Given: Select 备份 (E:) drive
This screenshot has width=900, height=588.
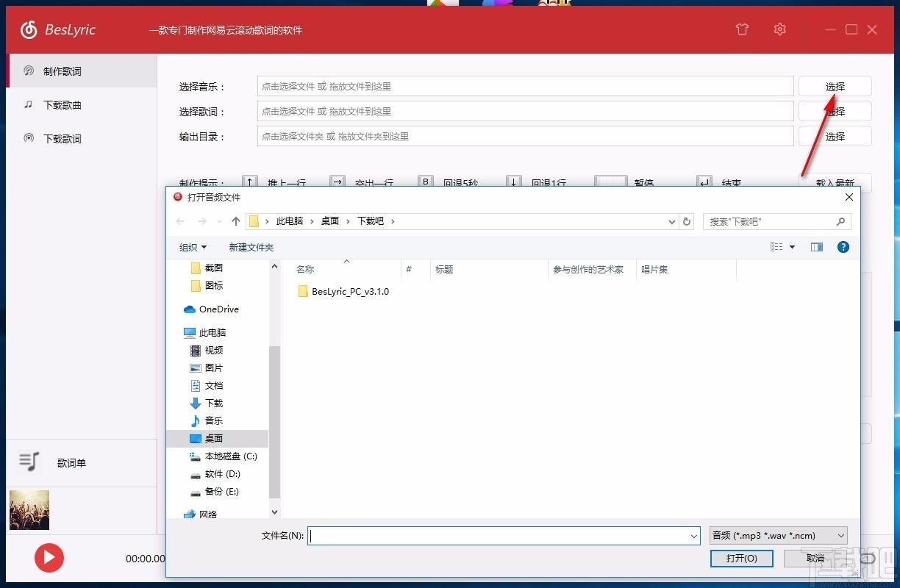Looking at the screenshot, I should click(222, 492).
